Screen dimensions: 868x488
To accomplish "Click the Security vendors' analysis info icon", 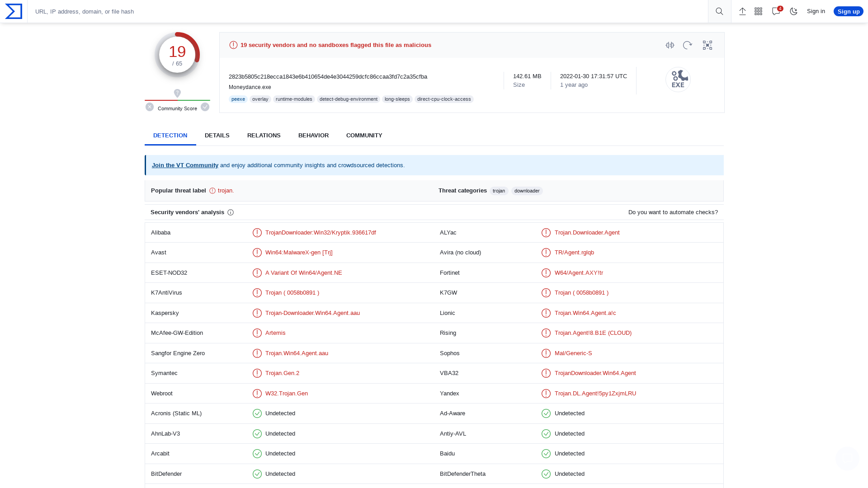I will [231, 212].
